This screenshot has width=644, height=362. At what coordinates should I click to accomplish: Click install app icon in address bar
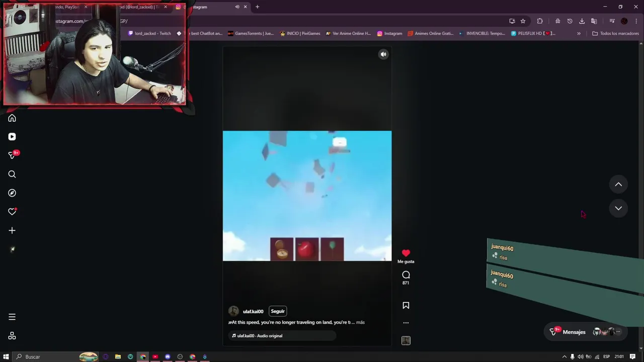512,21
